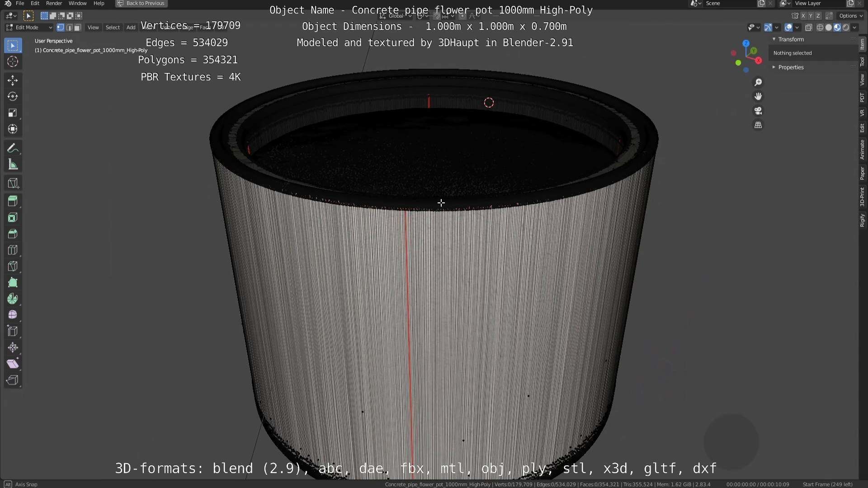Click the zoom magnifier viewport icon
868x488 pixels.
coord(758,82)
